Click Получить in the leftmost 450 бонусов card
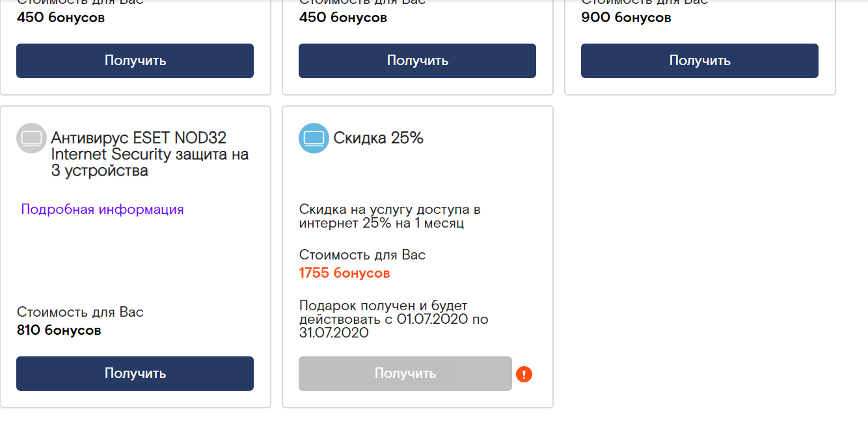The height and width of the screenshot is (437, 868). [135, 60]
